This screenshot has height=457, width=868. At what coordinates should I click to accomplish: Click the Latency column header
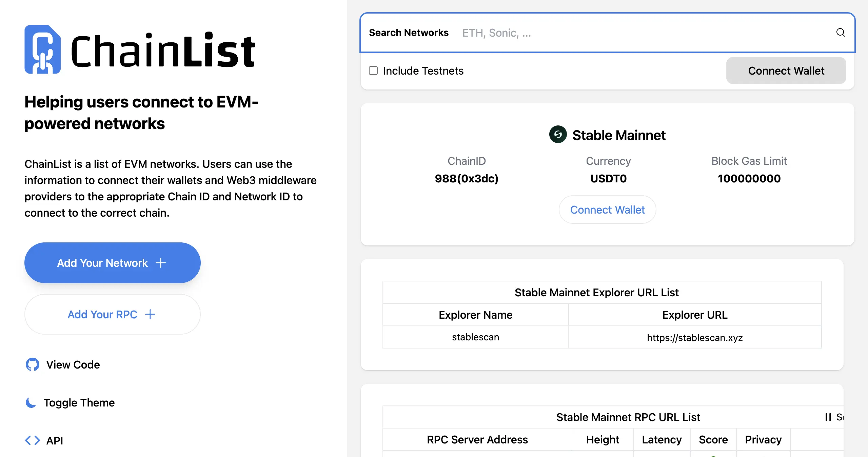tap(662, 439)
